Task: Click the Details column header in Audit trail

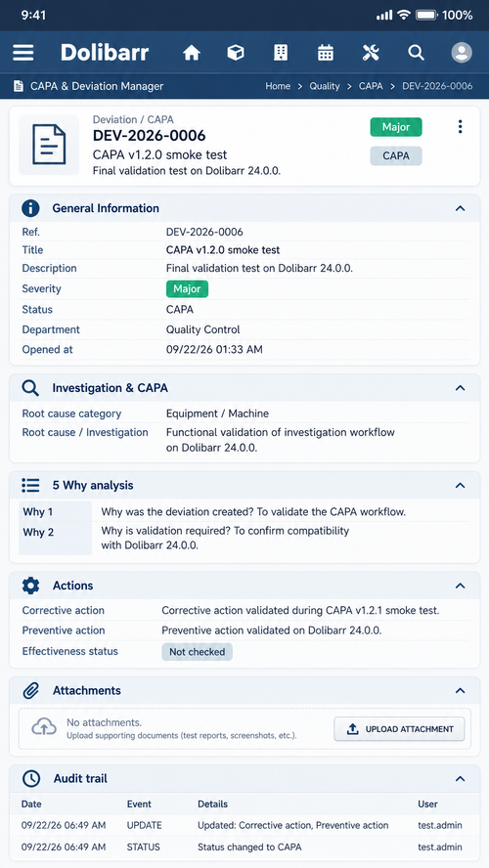Action: pos(212,804)
